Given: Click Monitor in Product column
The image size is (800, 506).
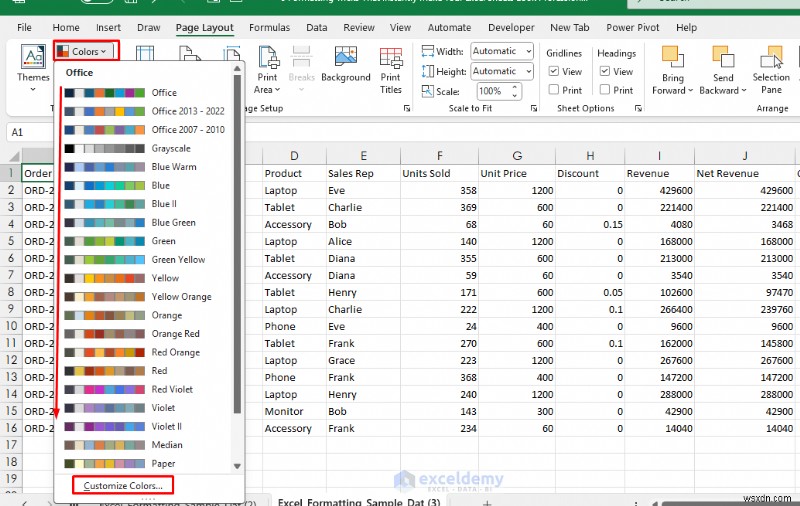Looking at the screenshot, I should coord(294,411).
